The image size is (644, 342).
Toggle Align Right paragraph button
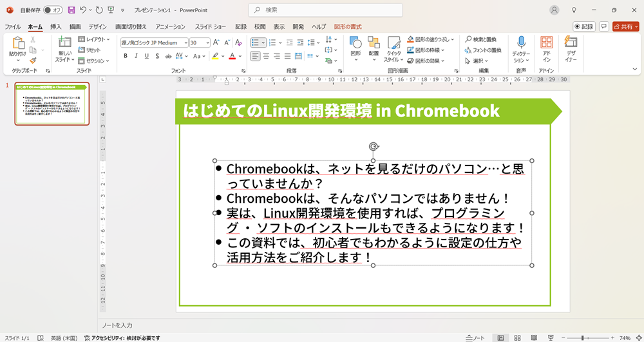click(277, 56)
